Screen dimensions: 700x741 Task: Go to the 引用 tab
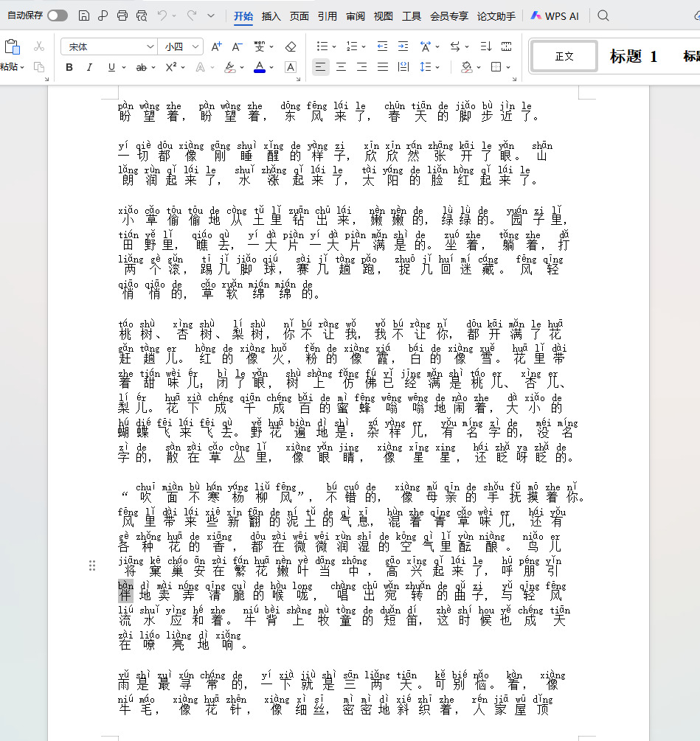tap(327, 16)
